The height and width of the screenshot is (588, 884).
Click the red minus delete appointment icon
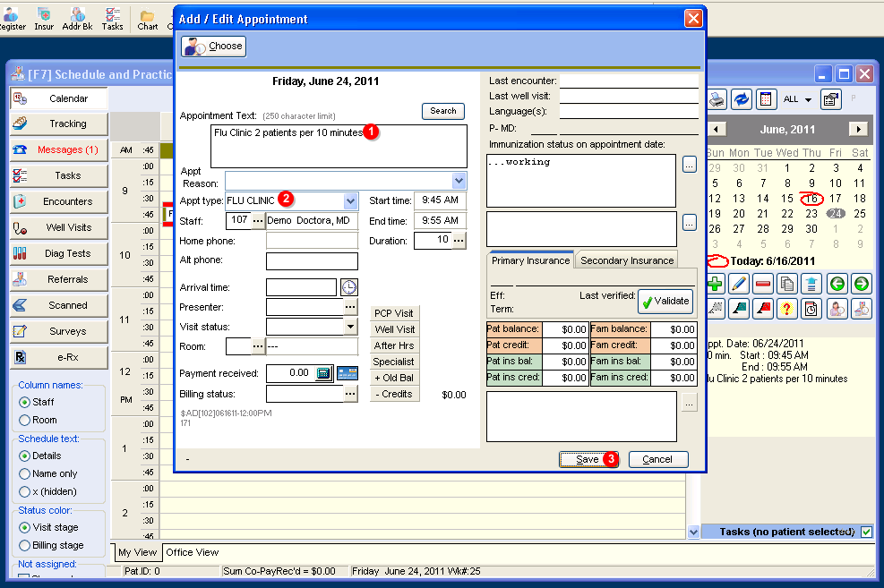click(763, 284)
